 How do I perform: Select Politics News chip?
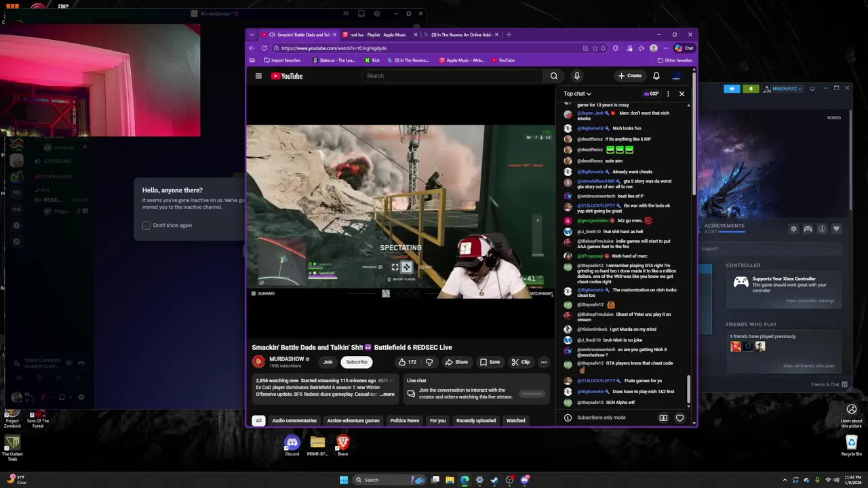tap(405, 420)
